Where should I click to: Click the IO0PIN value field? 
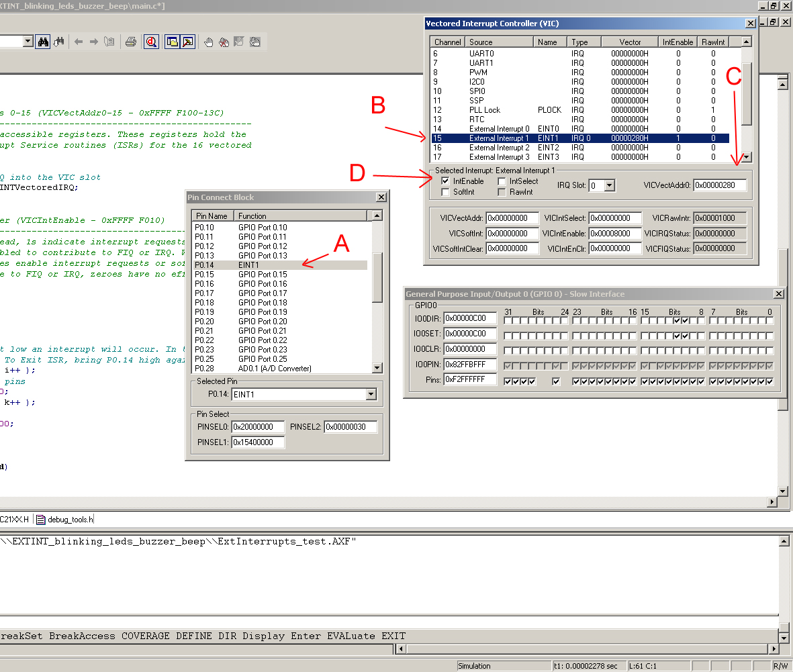tap(470, 364)
